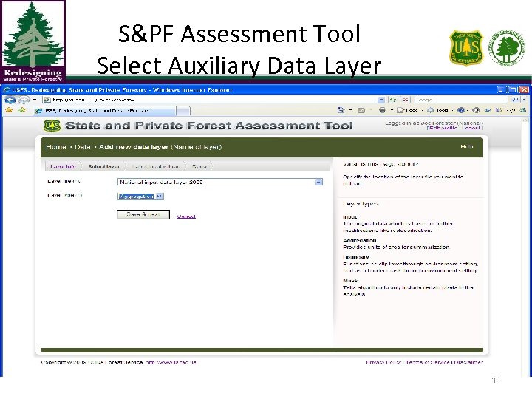Click the Edit profile link
The width and height of the screenshot is (532, 399).
(x=443, y=128)
